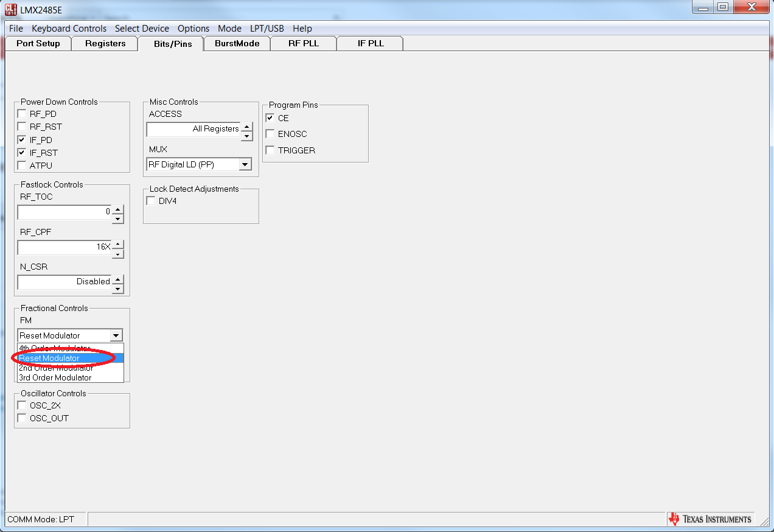This screenshot has width=774, height=532.
Task: Pick 3rd Order Modulator option
Action: 71,377
